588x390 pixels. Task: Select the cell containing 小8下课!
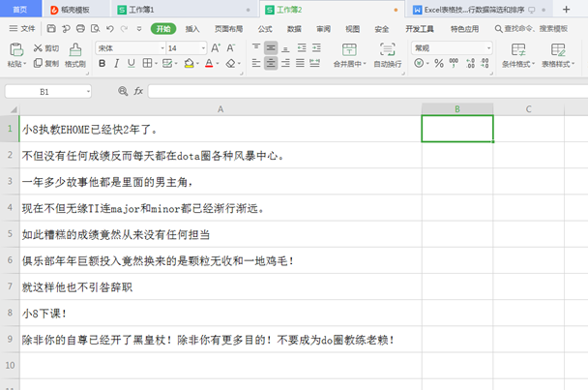pyautogui.click(x=220, y=313)
